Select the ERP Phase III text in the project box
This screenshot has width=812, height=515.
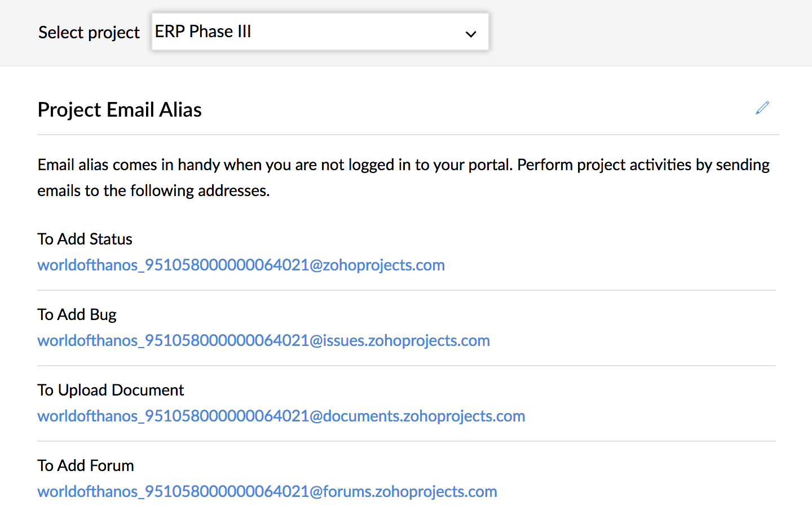click(x=203, y=32)
